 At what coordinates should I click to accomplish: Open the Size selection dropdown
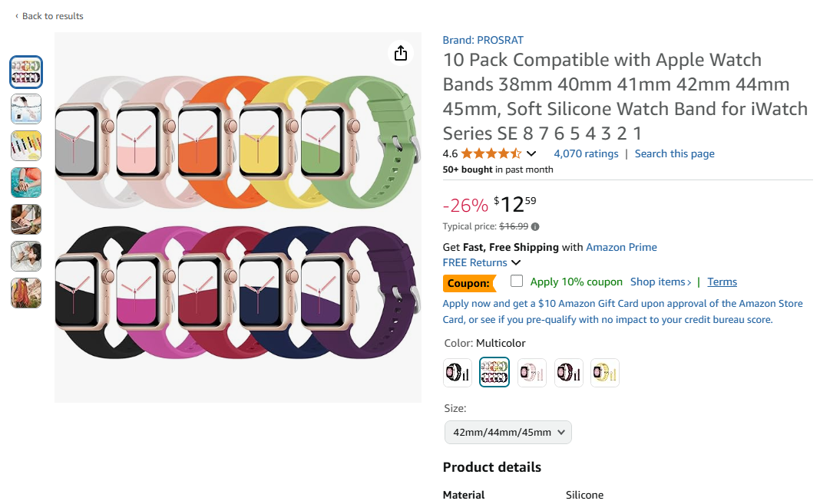click(x=508, y=432)
